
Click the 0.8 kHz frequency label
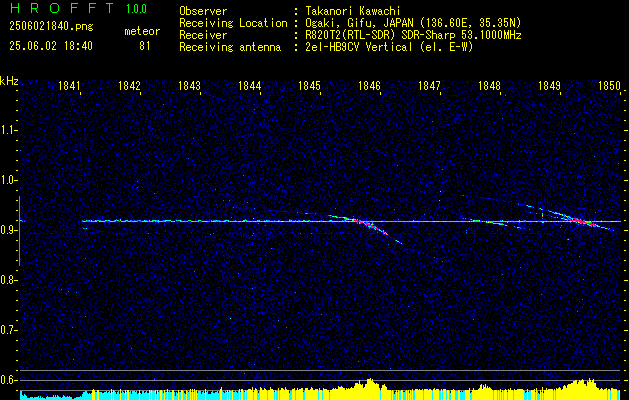point(8,280)
